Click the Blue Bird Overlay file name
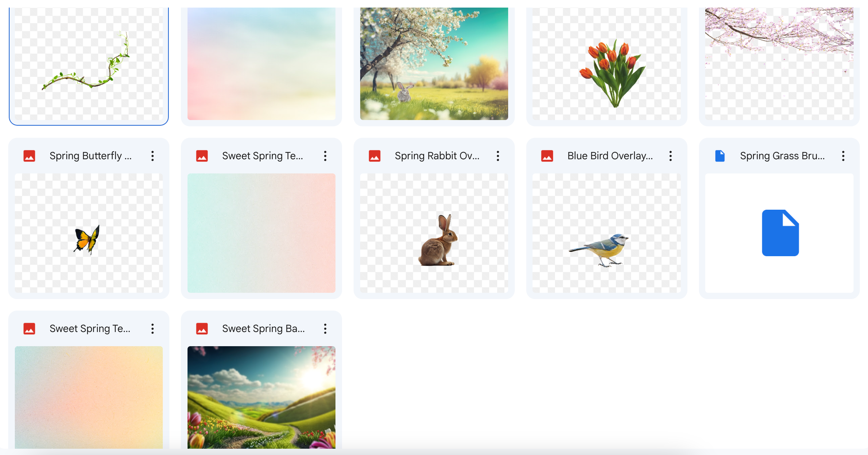The width and height of the screenshot is (868, 455). [610, 155]
